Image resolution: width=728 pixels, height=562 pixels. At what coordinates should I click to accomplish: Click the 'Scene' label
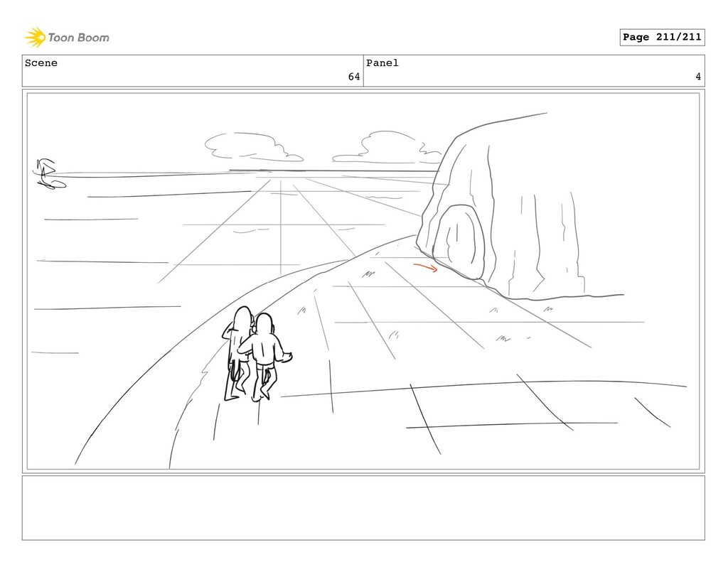41,63
